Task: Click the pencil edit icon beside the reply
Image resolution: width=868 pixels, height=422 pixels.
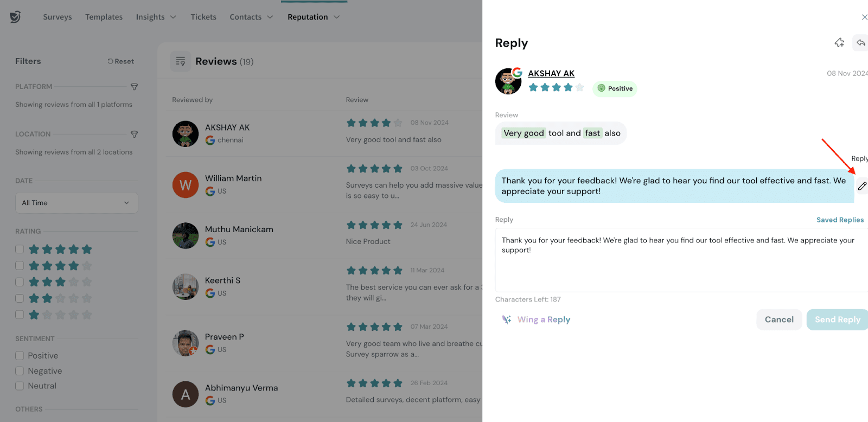Action: click(862, 186)
